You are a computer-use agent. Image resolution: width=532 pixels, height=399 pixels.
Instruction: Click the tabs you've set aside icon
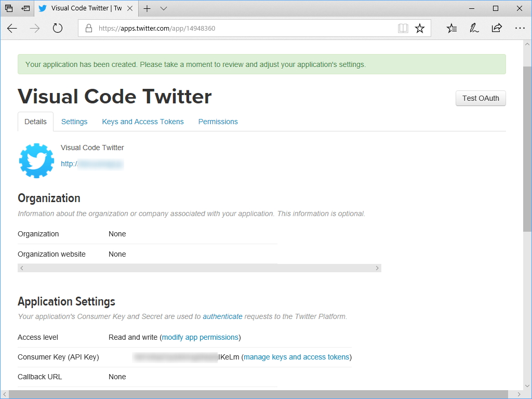pyautogui.click(x=9, y=8)
